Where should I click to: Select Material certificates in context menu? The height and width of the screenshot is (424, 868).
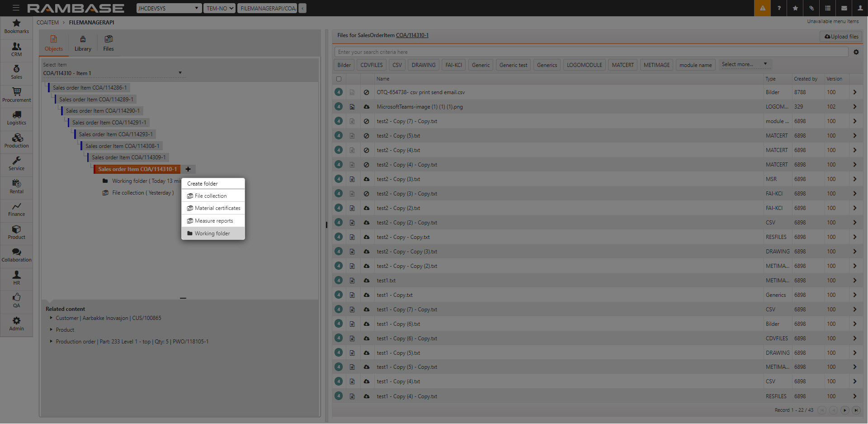[217, 208]
